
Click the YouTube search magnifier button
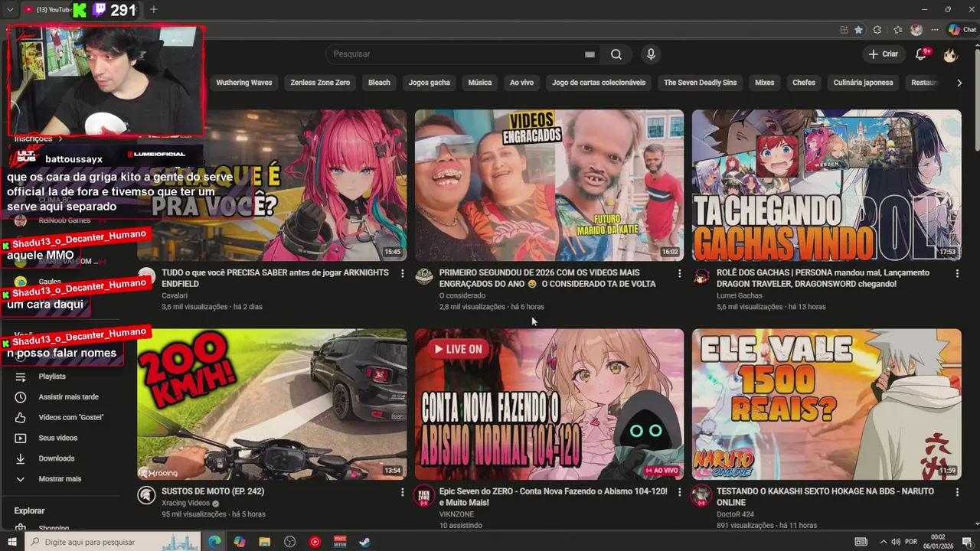616,54
